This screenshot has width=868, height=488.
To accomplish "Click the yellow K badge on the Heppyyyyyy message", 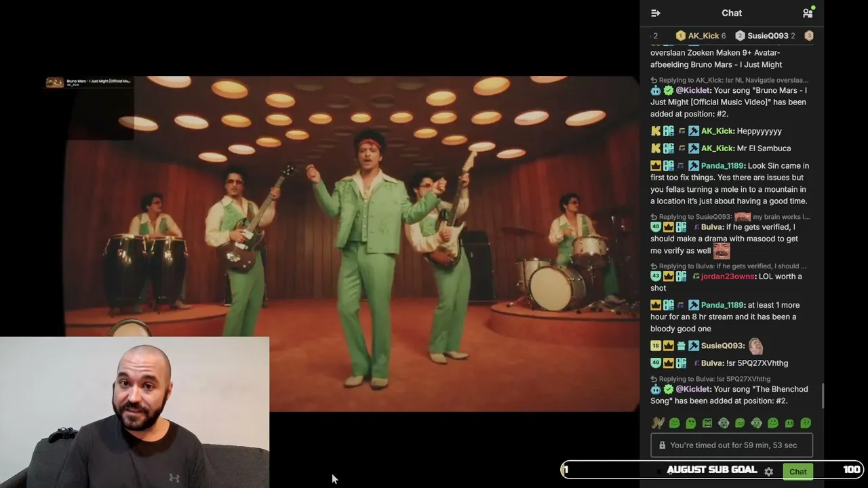I will [656, 131].
